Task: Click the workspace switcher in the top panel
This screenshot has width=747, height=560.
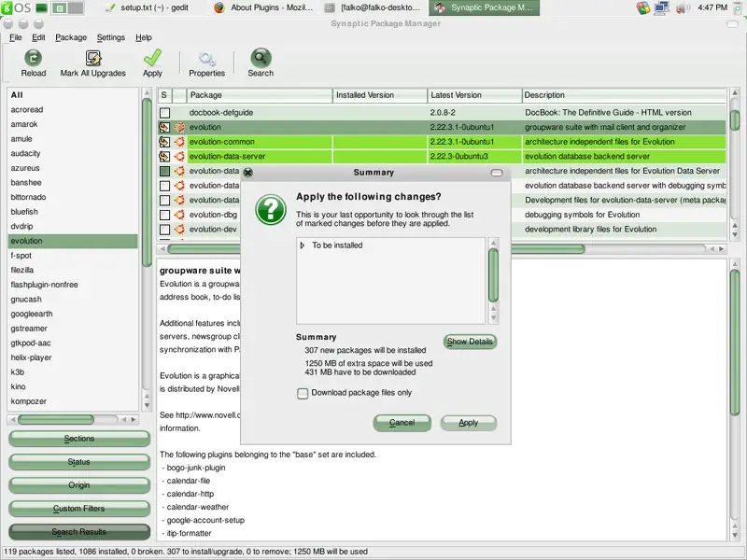Action: pyautogui.click(x=67, y=7)
